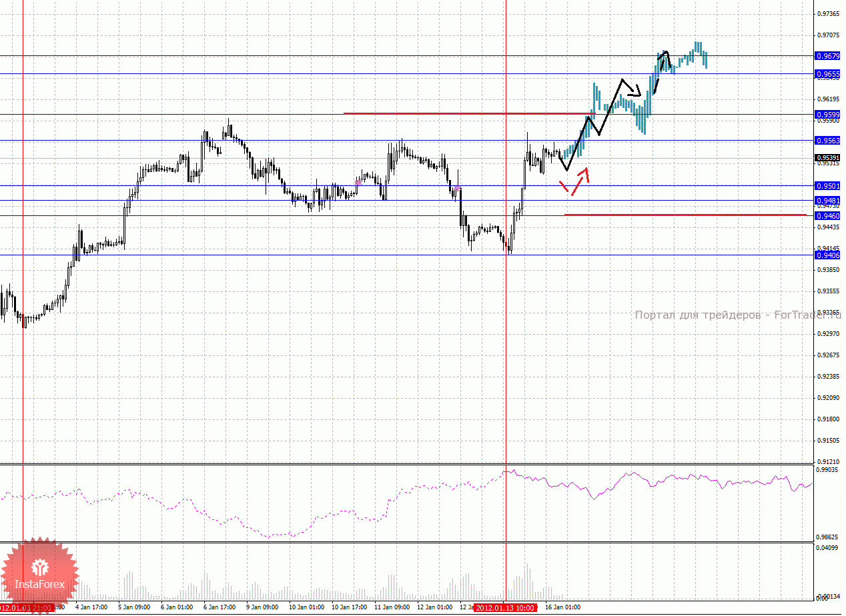Click the 0.94435 price axis value

[829, 227]
